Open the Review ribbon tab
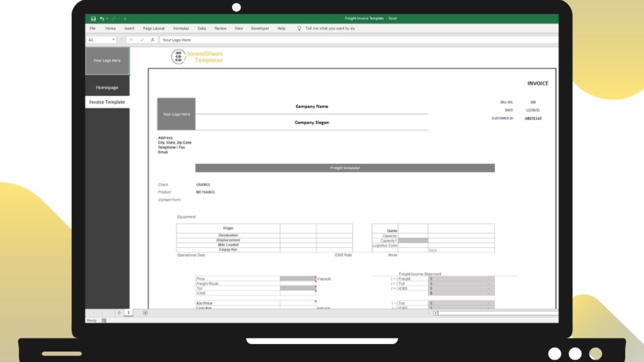This screenshot has width=644, height=362. point(220,29)
